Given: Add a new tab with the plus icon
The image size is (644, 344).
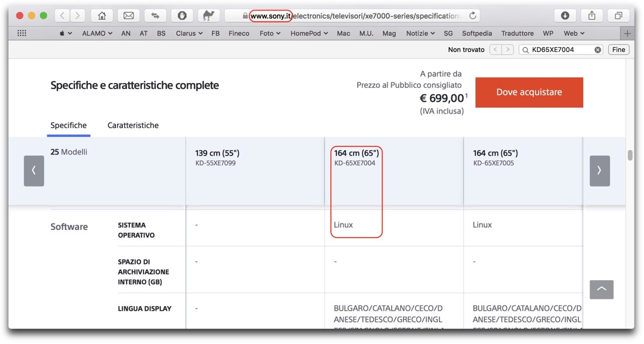Looking at the screenshot, I should pos(627,33).
